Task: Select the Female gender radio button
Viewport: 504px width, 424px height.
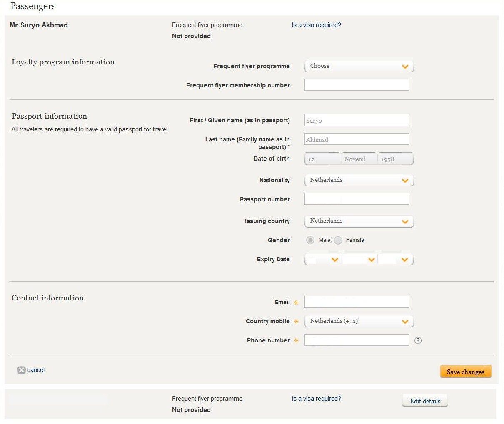Action: point(338,240)
